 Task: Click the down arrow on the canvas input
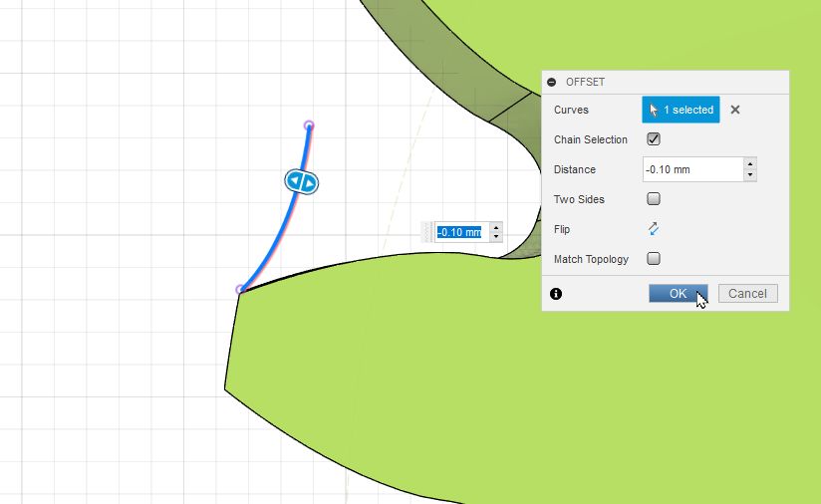[495, 237]
